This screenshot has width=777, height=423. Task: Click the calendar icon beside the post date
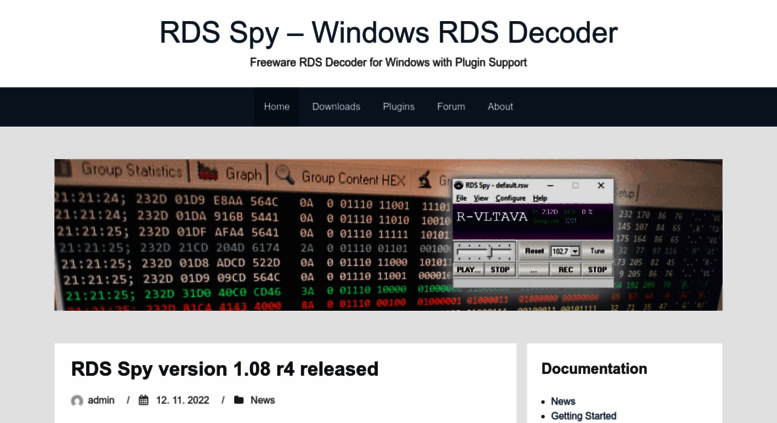(x=143, y=400)
